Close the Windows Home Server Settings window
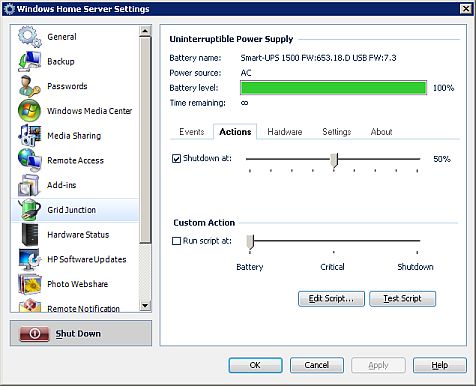 tap(465, 9)
